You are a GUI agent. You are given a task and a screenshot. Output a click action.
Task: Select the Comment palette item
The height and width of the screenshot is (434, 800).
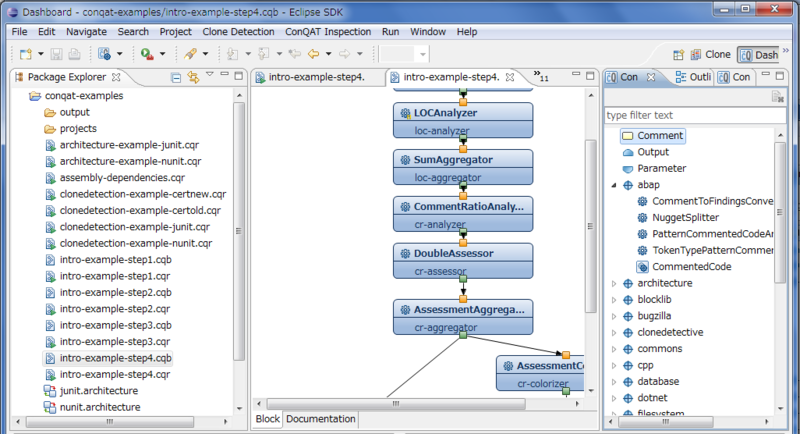click(653, 136)
